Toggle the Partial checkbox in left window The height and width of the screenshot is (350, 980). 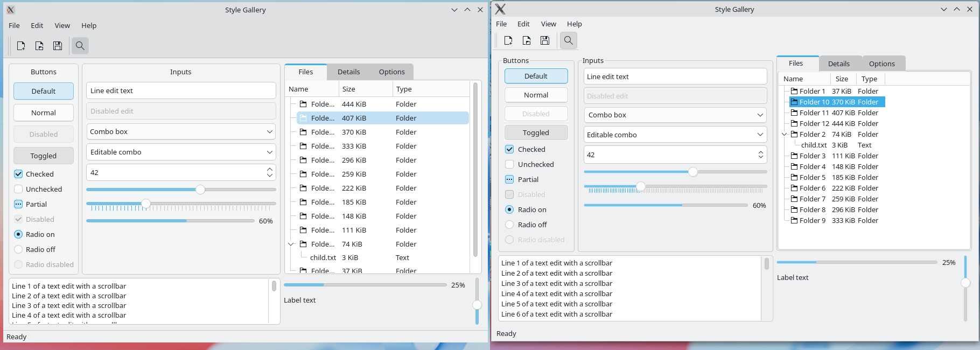(18, 204)
